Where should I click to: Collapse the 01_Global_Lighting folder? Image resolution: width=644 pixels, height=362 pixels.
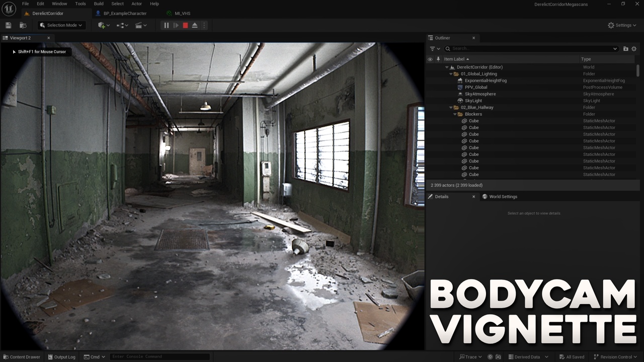click(x=450, y=74)
